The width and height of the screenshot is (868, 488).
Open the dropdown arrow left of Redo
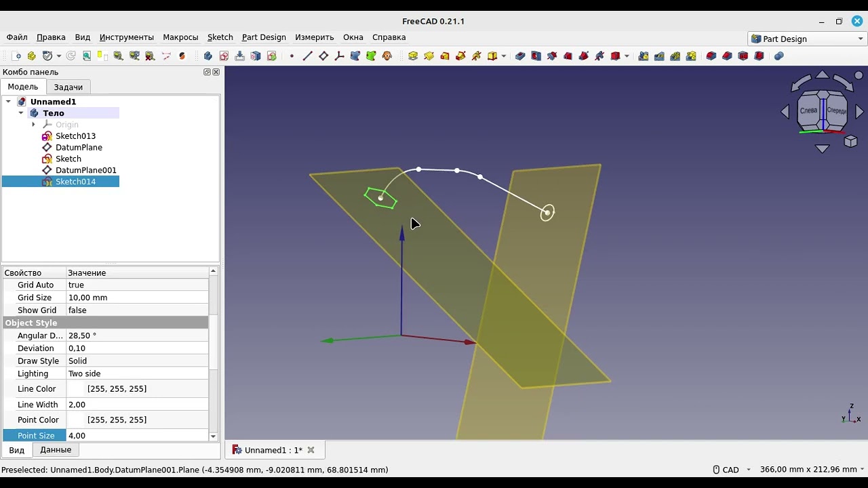tap(59, 56)
